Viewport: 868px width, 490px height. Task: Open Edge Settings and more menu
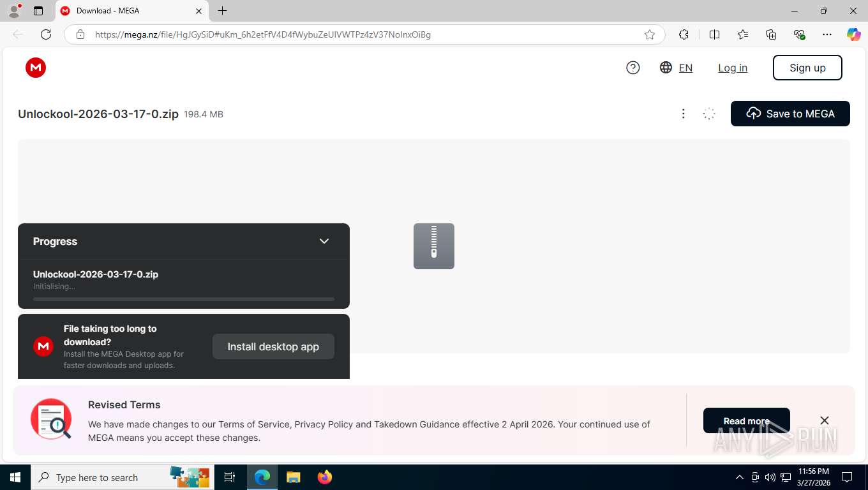[x=827, y=34]
